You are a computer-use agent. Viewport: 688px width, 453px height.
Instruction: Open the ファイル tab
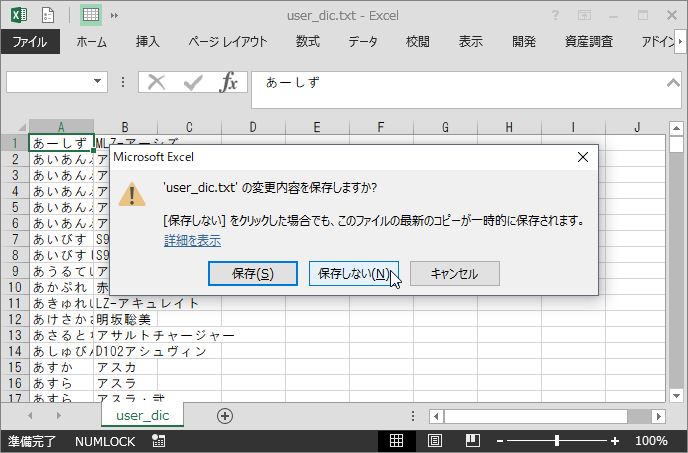coord(30,42)
